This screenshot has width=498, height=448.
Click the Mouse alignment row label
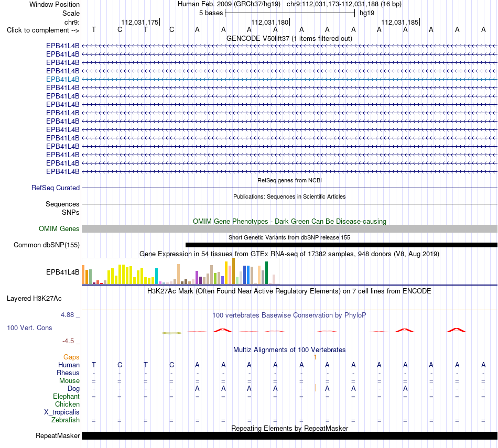tap(69, 381)
